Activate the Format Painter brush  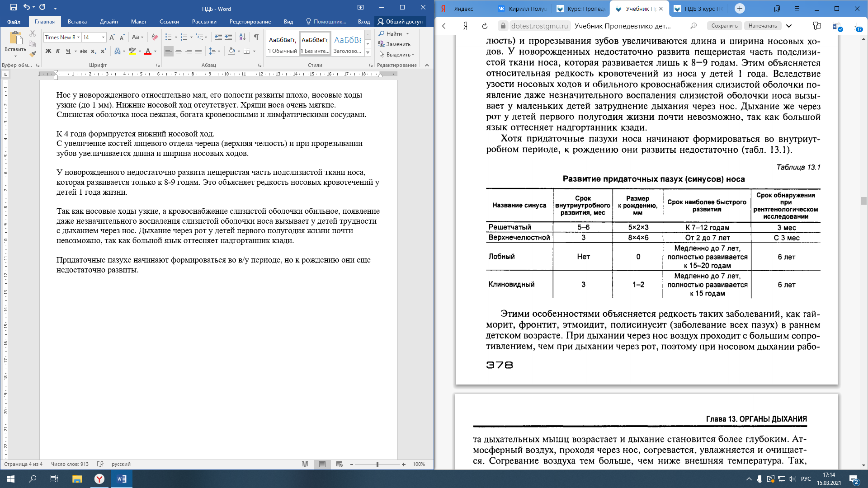33,54
